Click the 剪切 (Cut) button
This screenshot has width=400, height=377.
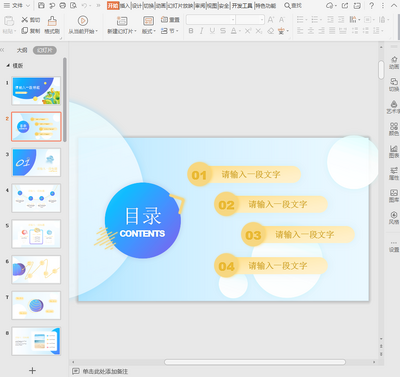tap(30, 20)
